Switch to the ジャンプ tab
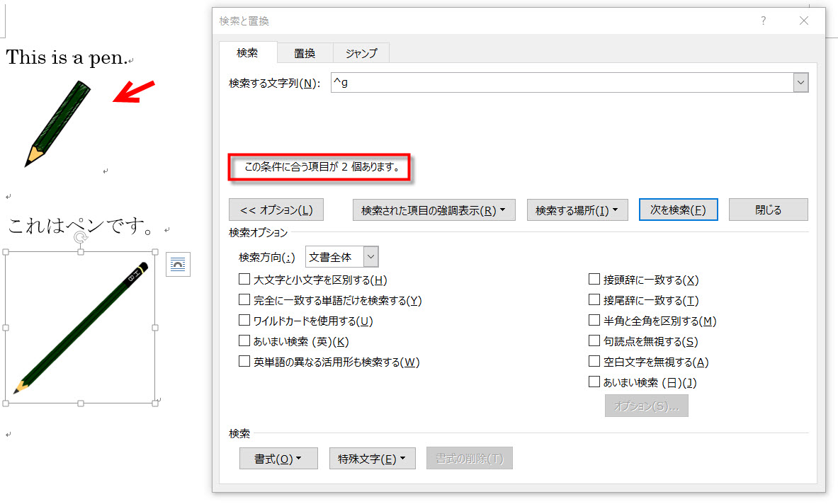The height and width of the screenshot is (504, 838). pos(361,53)
